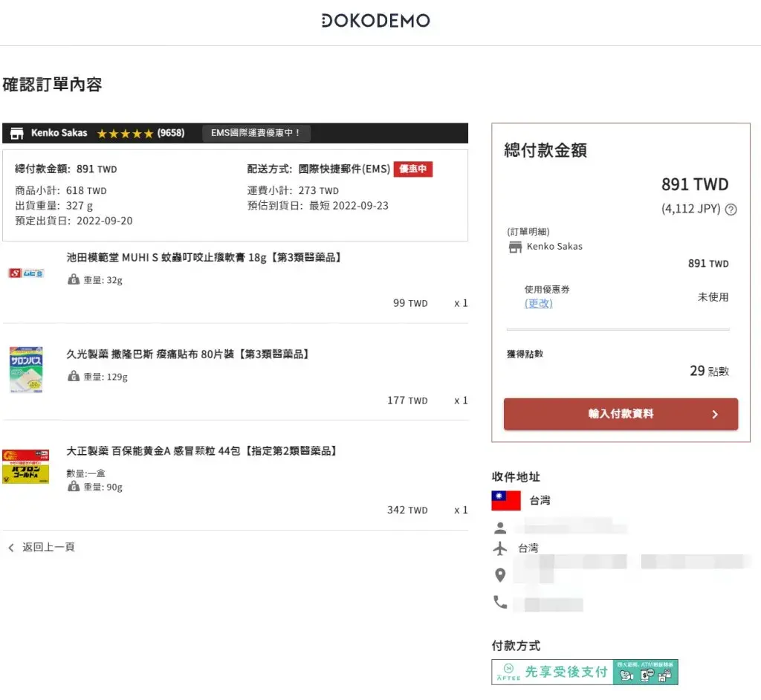Click the Kenko Sakas store icon in black header
Image resolution: width=761 pixels, height=700 pixels.
(x=17, y=134)
